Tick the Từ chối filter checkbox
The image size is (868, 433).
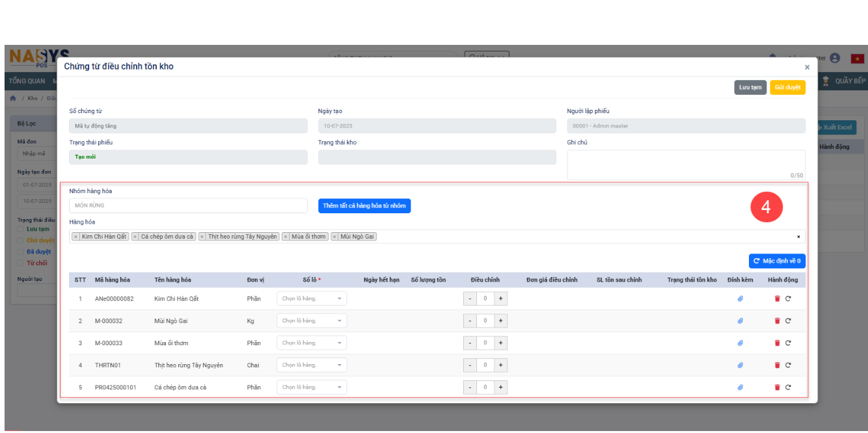21,263
